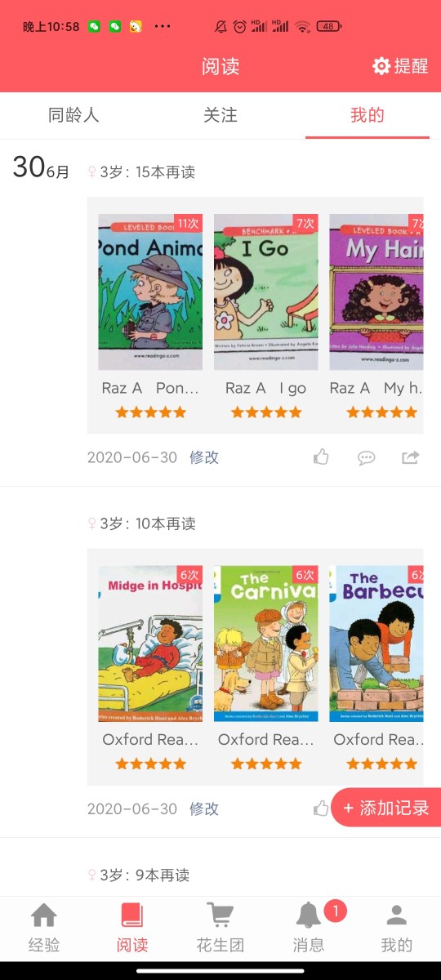Tap 修改 on the first record

click(204, 457)
